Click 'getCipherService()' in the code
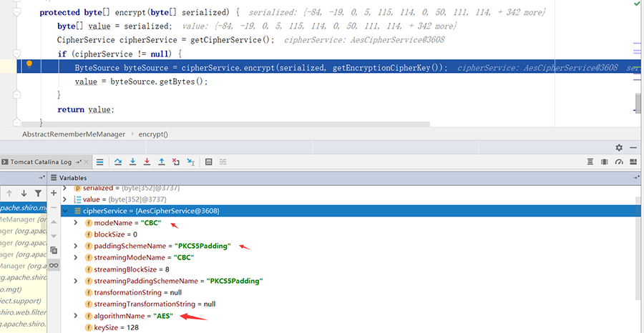The image size is (644, 333). click(x=231, y=40)
